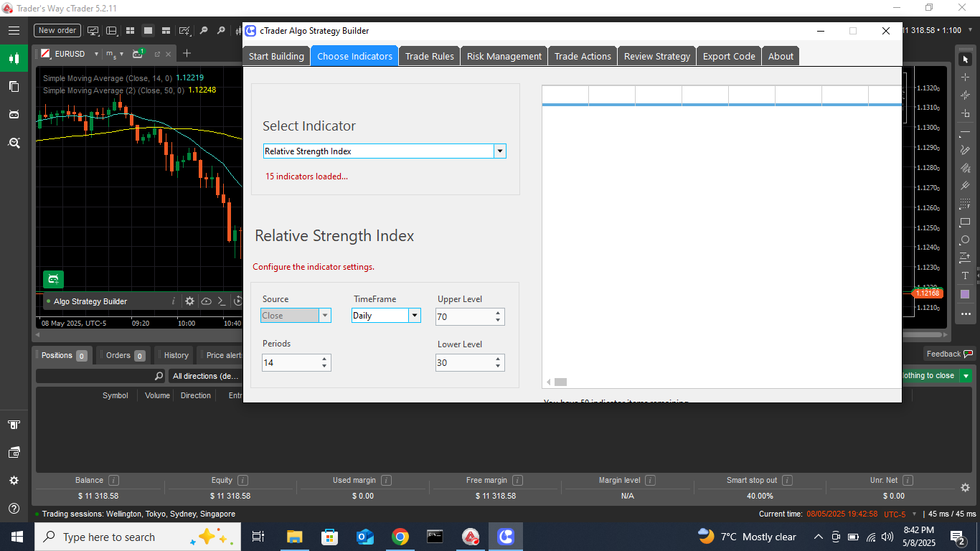This screenshot has width=980, height=551.
Task: Select the Andrews pitchfork tool
Action: (x=965, y=186)
